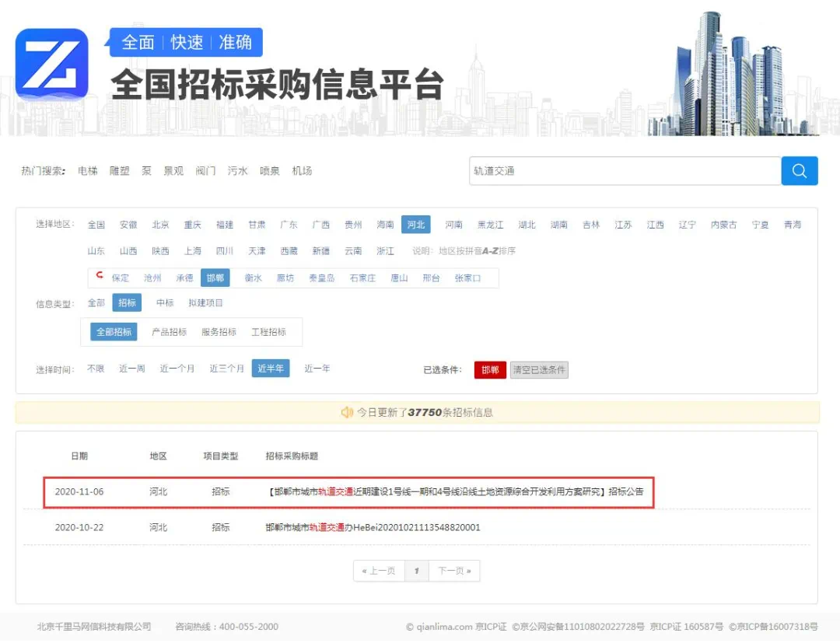Viewport: 840px width, 643px height.
Task: Click the red arrow icon before 保定
Action: (100, 276)
